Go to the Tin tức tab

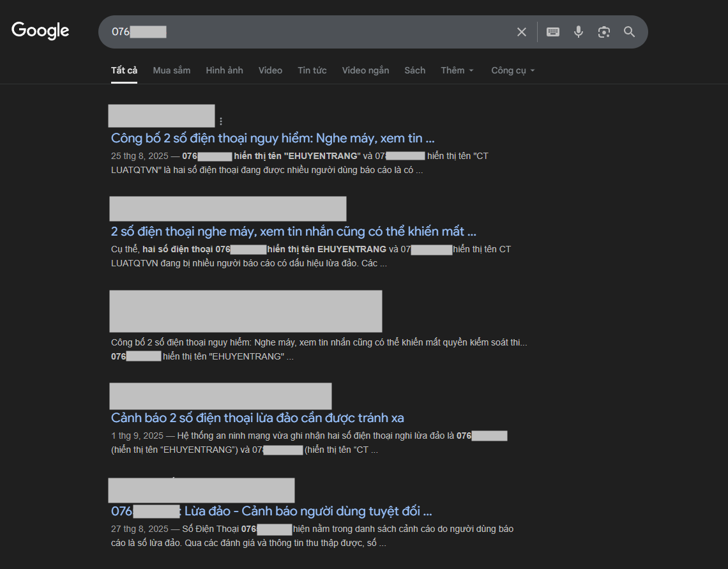tap(312, 70)
